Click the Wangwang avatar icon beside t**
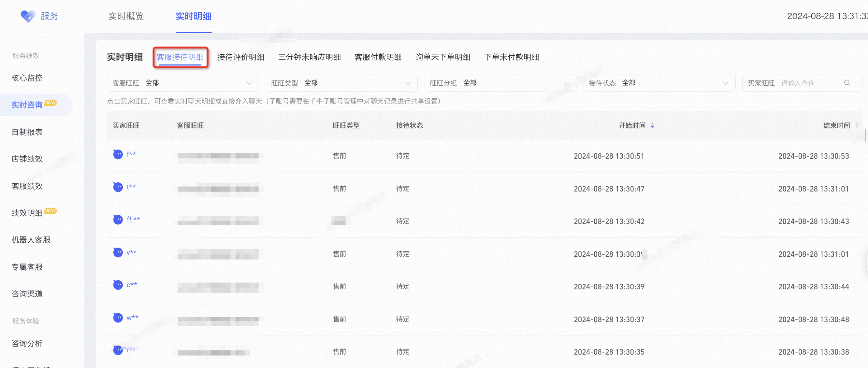Screen dimensions: 868x368 (x=118, y=187)
